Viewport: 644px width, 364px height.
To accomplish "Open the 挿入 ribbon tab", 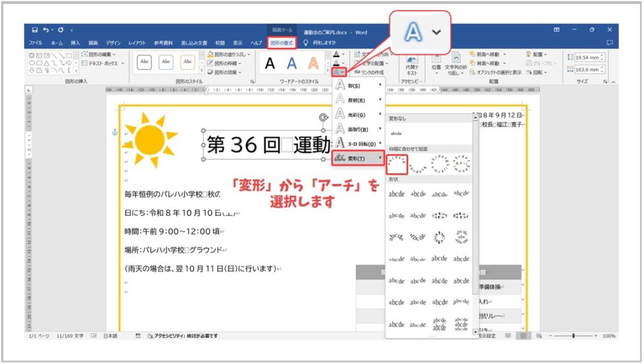I will pyautogui.click(x=75, y=43).
